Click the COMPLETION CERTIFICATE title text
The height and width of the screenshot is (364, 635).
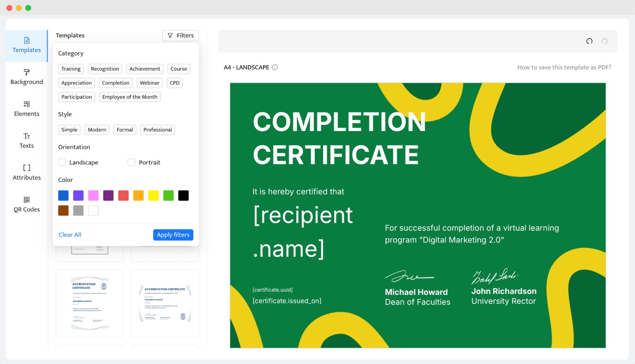click(339, 138)
